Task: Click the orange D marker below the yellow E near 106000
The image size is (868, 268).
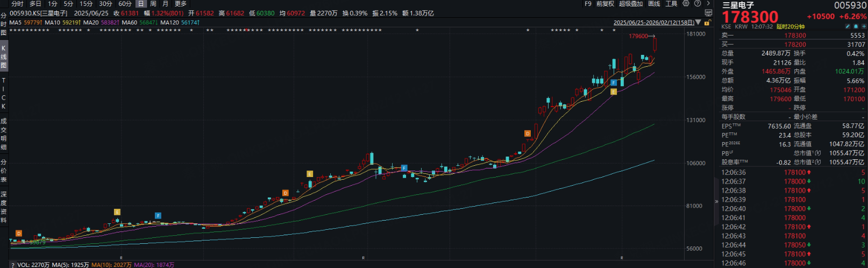Action: point(286,193)
